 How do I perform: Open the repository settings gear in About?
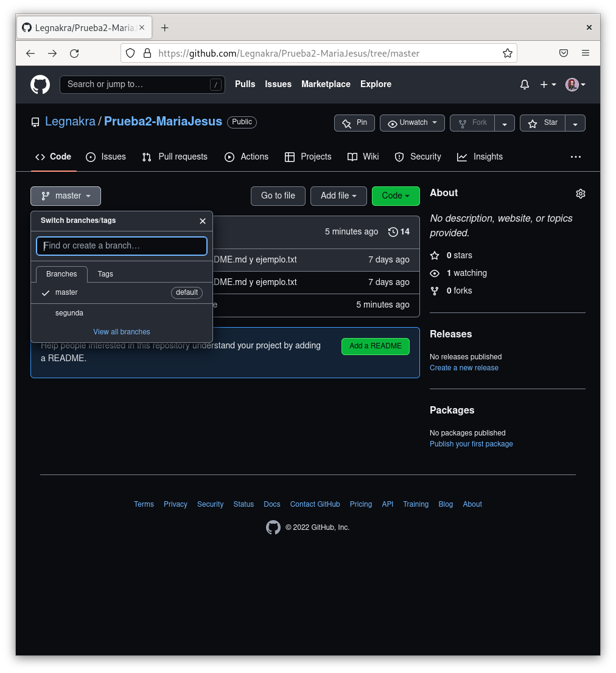(x=580, y=194)
